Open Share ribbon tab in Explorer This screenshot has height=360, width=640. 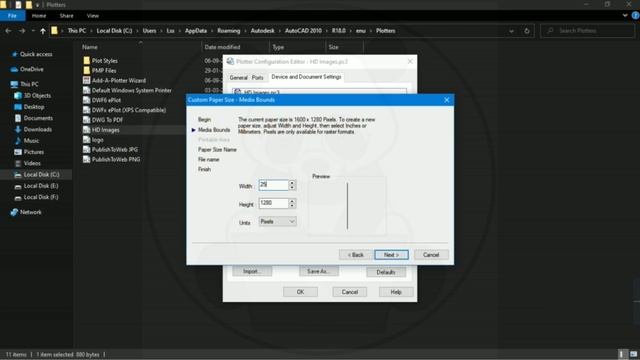pyautogui.click(x=66, y=16)
